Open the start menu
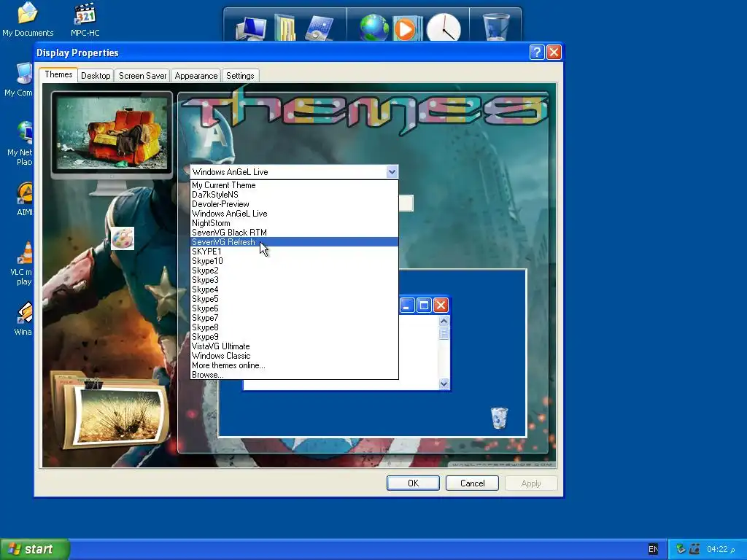The height and width of the screenshot is (560, 747). pyautogui.click(x=34, y=549)
